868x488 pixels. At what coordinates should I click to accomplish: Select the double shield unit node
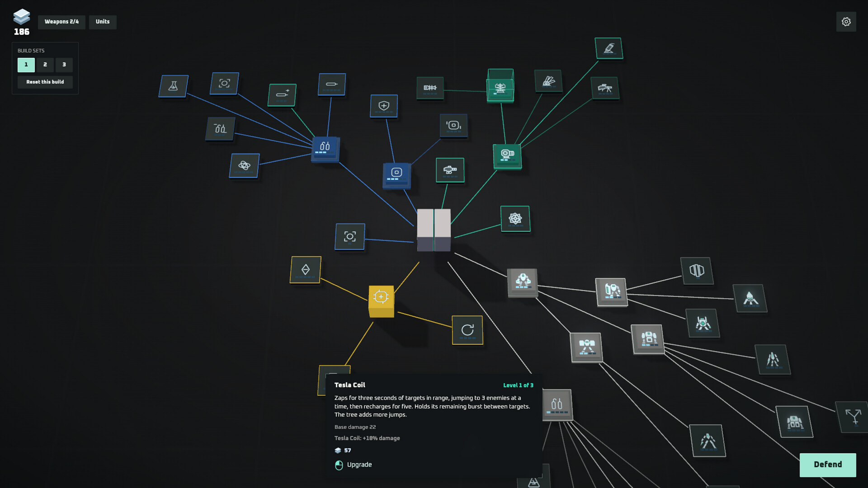(x=697, y=271)
